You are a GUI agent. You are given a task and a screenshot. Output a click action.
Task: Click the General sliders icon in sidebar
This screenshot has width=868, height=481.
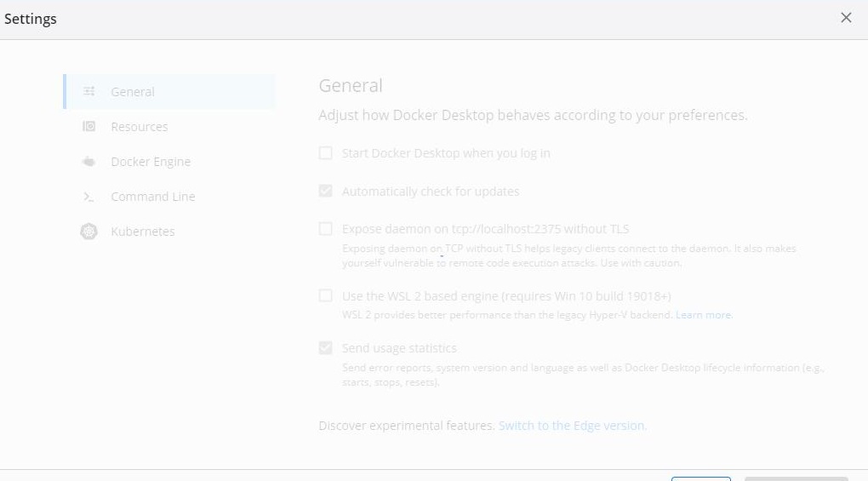coord(89,91)
